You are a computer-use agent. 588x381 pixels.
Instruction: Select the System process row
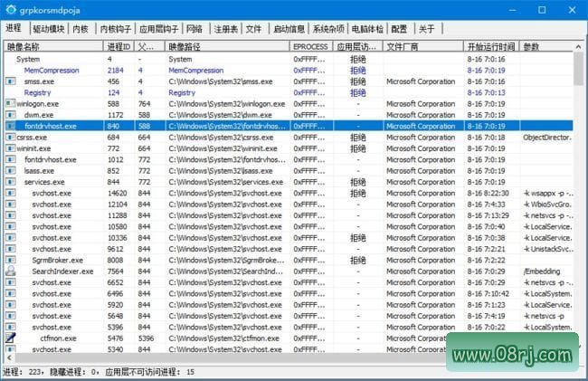(x=289, y=59)
